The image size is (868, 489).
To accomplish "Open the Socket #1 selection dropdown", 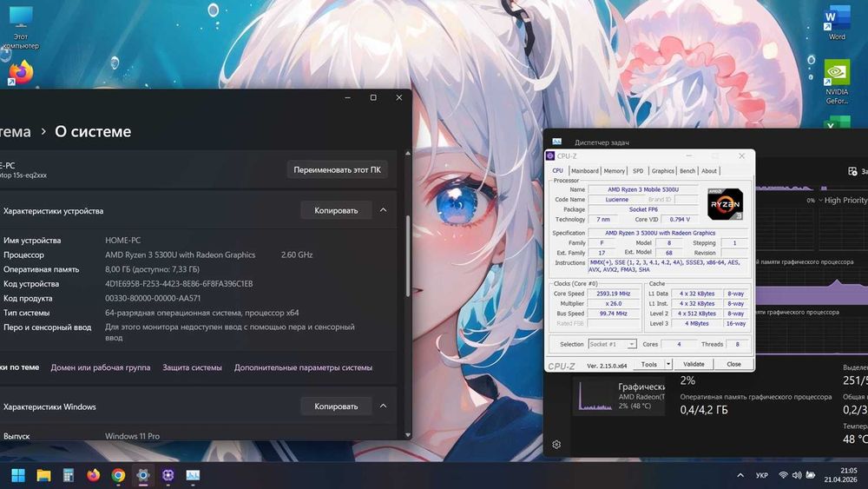I will click(x=612, y=344).
